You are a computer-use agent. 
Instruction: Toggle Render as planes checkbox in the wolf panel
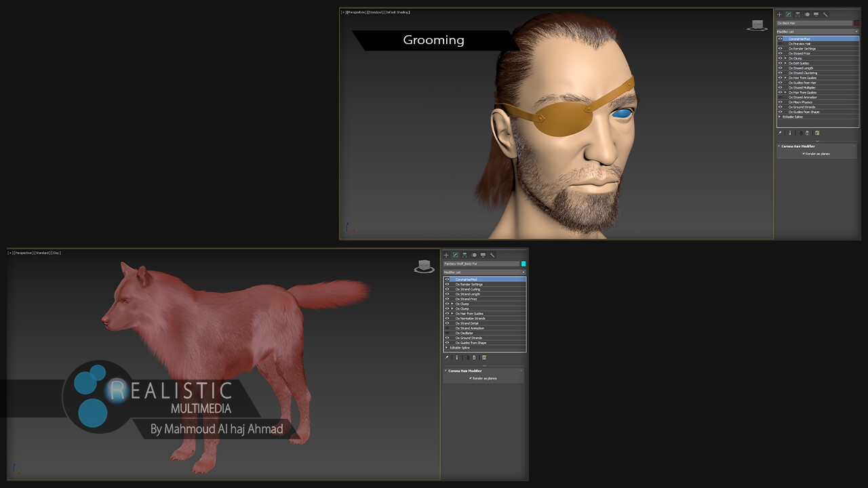tap(471, 378)
